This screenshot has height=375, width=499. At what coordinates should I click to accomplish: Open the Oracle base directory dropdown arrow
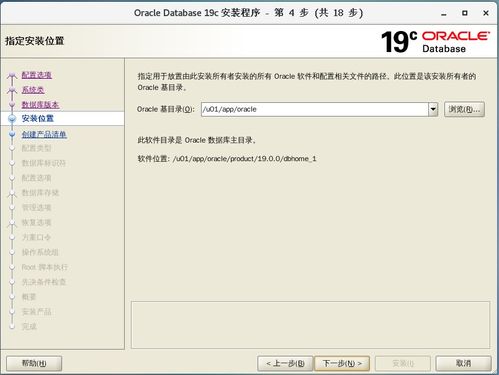point(433,109)
